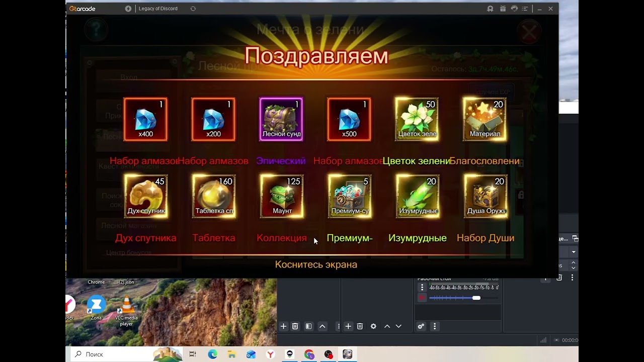Click the Изумрудные feather reward icon

tap(418, 196)
